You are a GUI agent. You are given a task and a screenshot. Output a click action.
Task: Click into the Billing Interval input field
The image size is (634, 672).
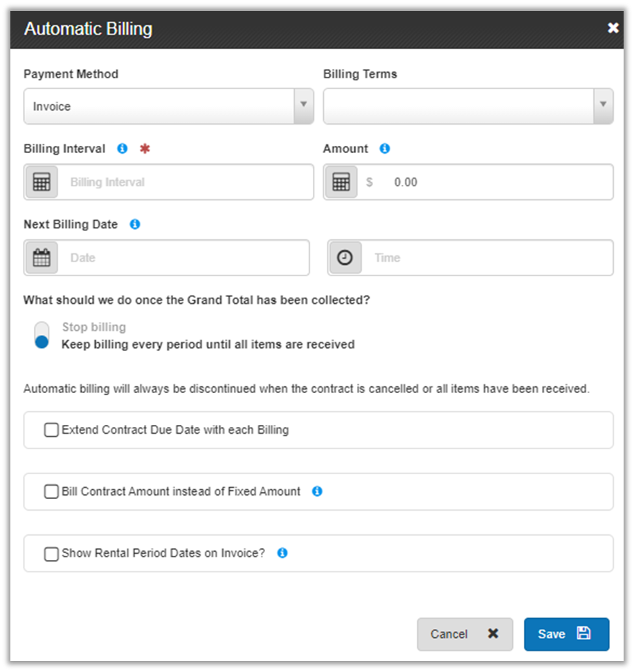coord(187,182)
